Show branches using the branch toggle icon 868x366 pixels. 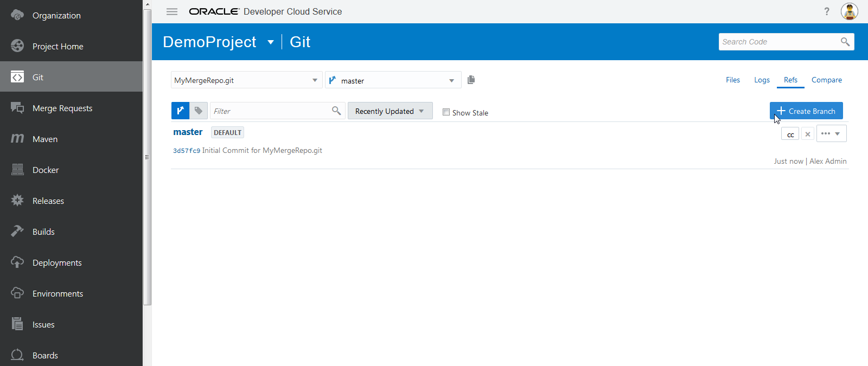pos(180,111)
